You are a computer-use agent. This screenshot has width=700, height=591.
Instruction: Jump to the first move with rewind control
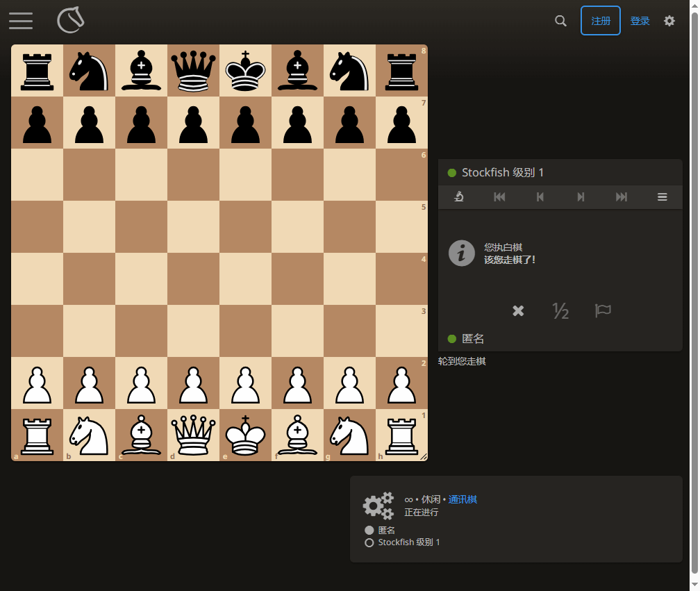coord(499,197)
